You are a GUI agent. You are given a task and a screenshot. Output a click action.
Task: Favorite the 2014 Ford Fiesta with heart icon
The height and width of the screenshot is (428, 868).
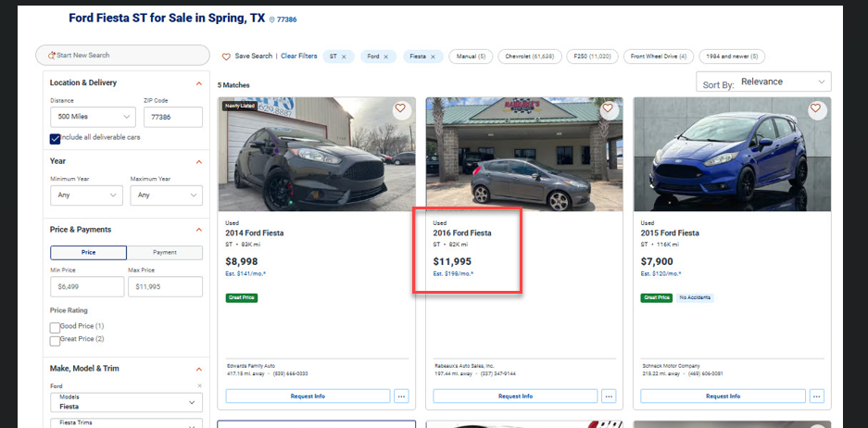point(400,108)
